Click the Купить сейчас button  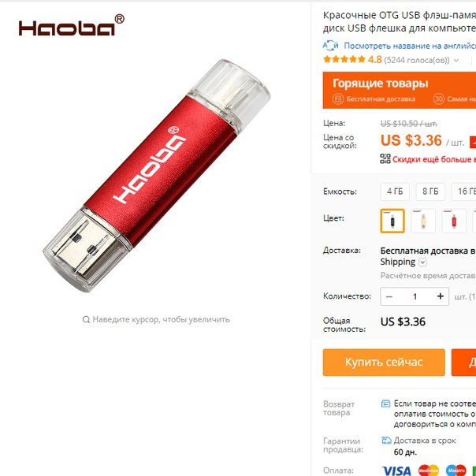pos(384,363)
